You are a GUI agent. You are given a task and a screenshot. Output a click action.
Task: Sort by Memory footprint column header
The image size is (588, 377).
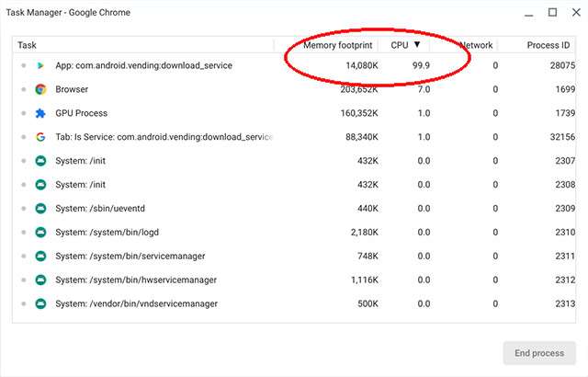[337, 45]
